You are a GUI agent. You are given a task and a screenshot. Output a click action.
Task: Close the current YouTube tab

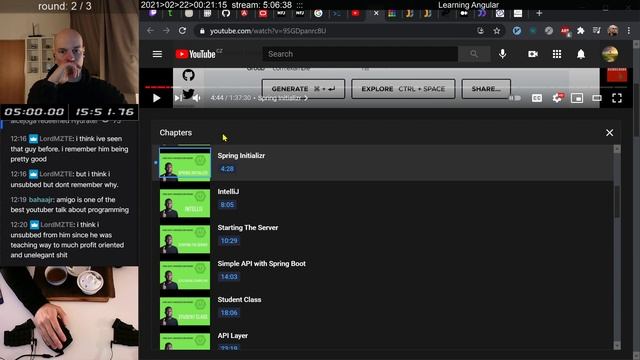[376, 13]
